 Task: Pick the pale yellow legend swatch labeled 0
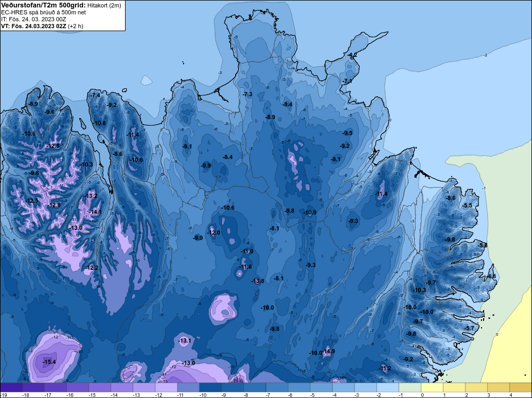(432, 387)
